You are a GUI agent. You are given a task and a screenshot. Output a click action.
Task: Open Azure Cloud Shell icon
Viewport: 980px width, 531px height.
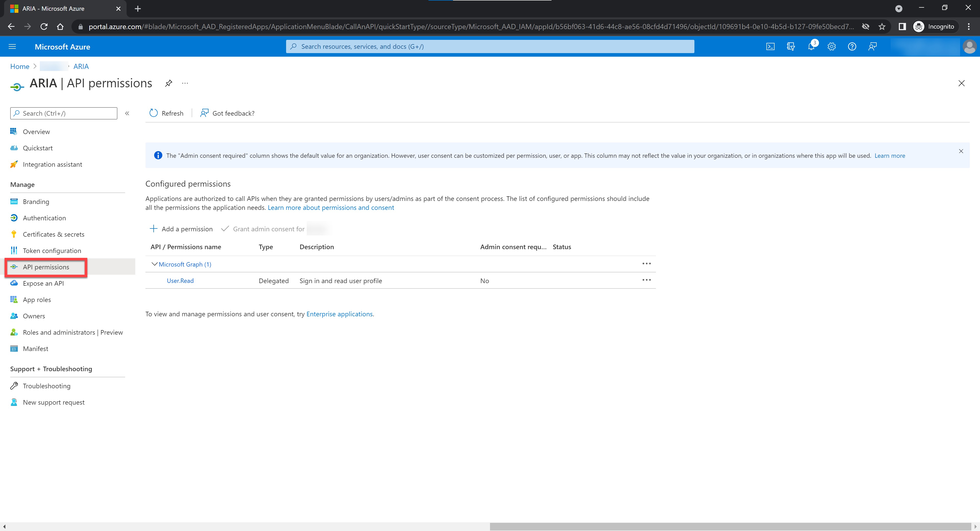(x=770, y=46)
